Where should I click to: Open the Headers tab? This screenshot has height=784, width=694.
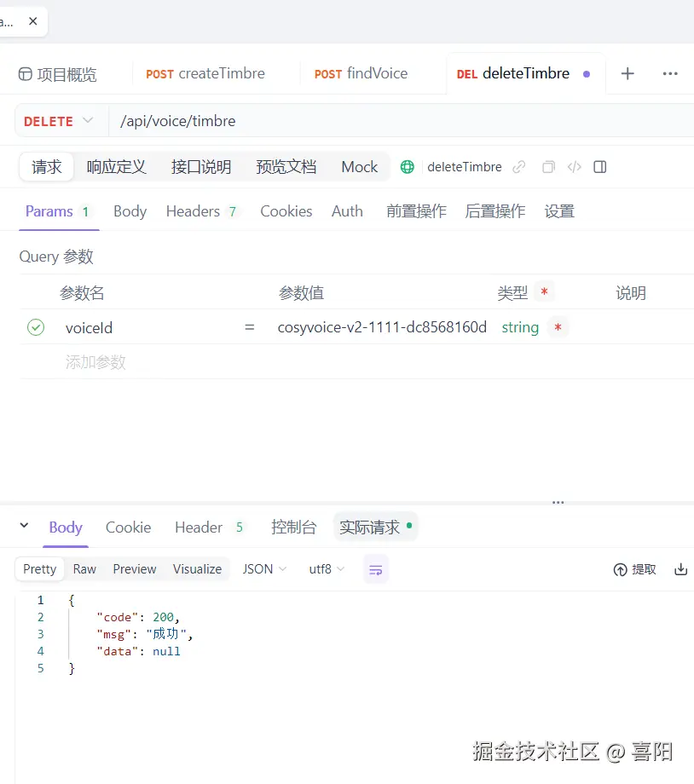coord(201,211)
